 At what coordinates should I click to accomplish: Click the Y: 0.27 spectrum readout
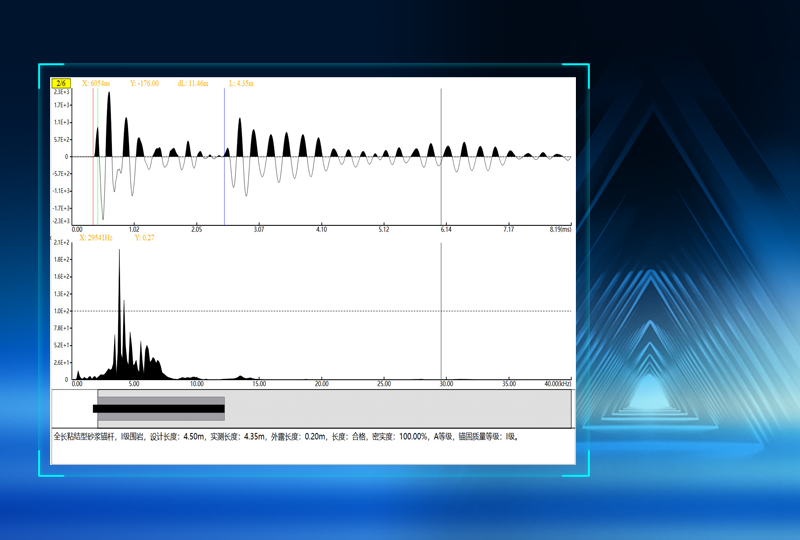[x=143, y=238]
